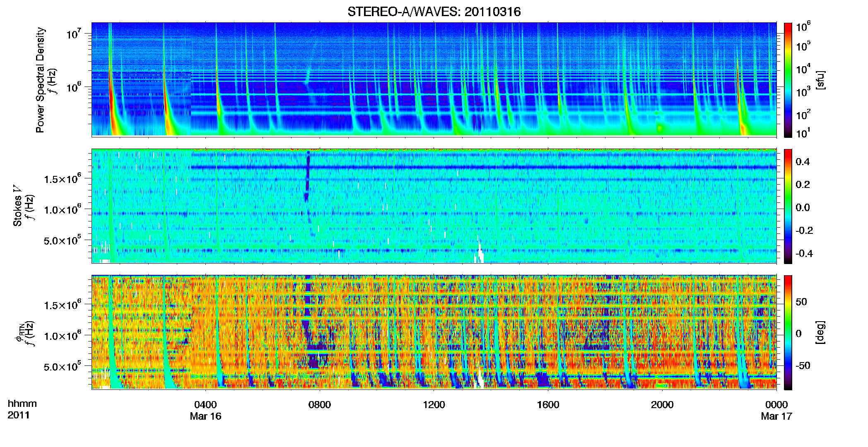Click the 10^3 label on the sfu color bar

803,91
